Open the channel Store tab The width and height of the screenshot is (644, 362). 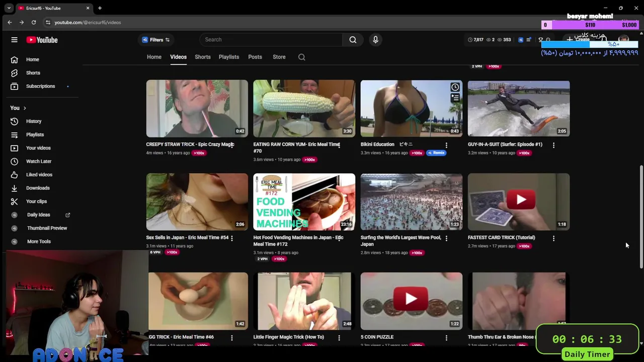tap(279, 57)
